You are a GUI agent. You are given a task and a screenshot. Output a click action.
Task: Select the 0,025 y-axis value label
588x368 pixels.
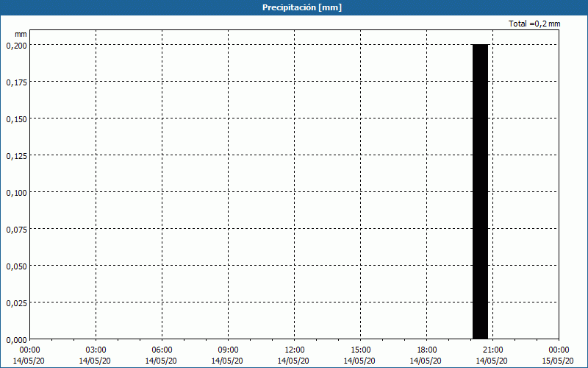(15, 302)
